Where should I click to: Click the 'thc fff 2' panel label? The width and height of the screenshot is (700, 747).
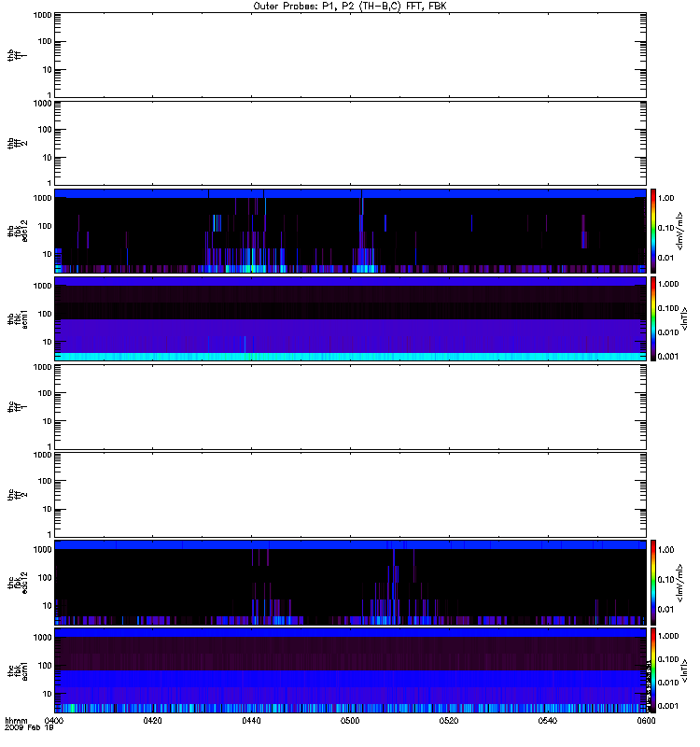17,495
